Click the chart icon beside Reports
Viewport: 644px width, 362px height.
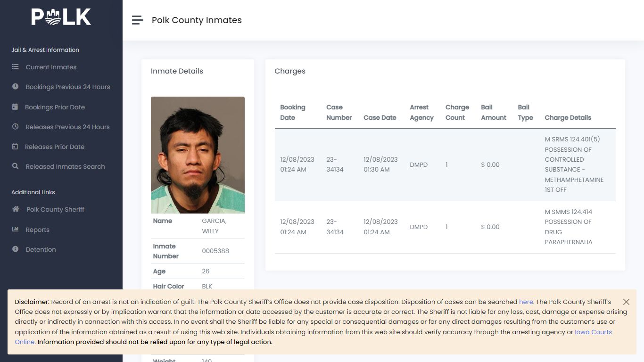[x=15, y=230]
